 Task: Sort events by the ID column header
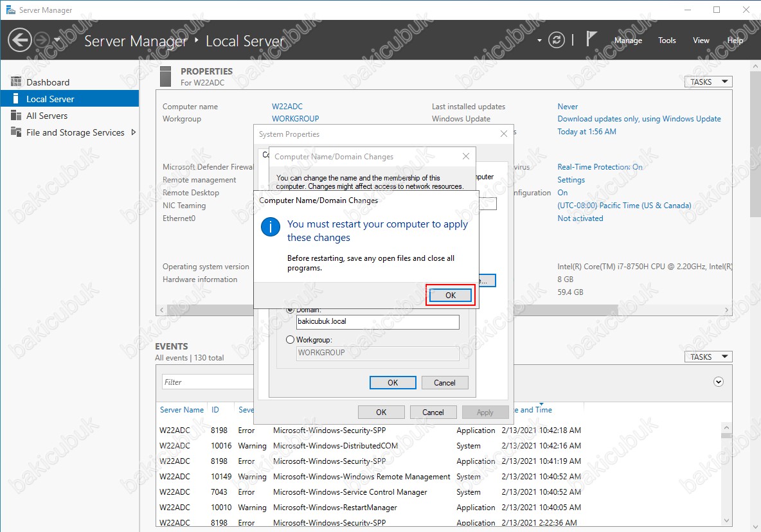click(x=215, y=410)
